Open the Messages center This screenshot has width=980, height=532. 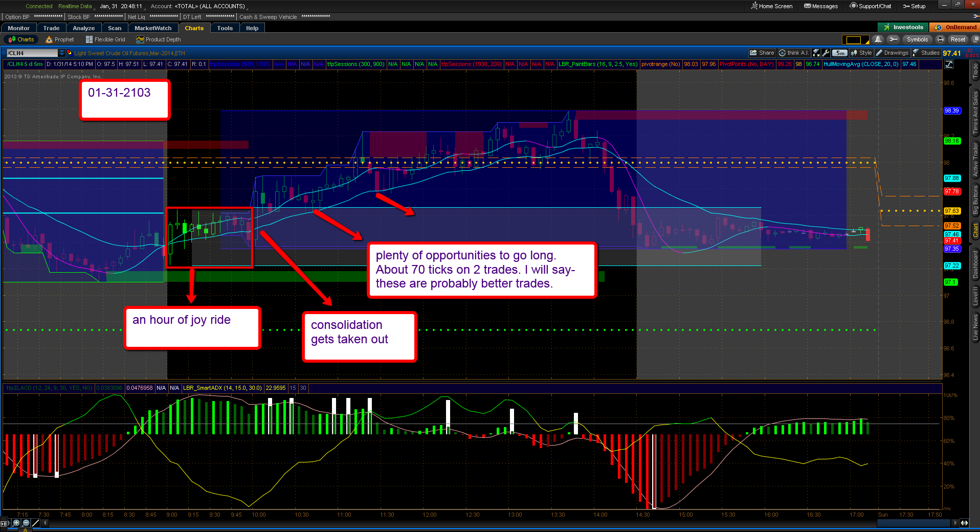click(820, 6)
